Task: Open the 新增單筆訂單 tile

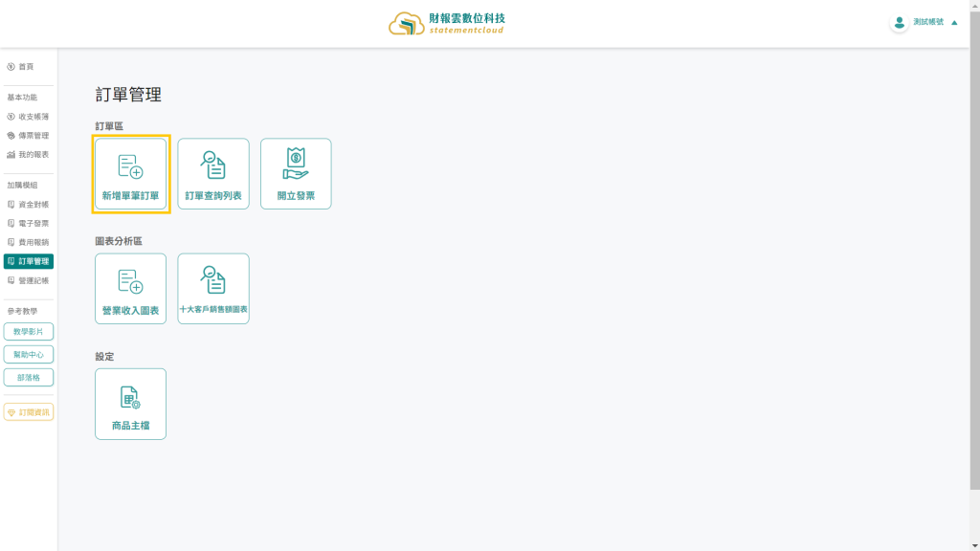Action: 130,174
